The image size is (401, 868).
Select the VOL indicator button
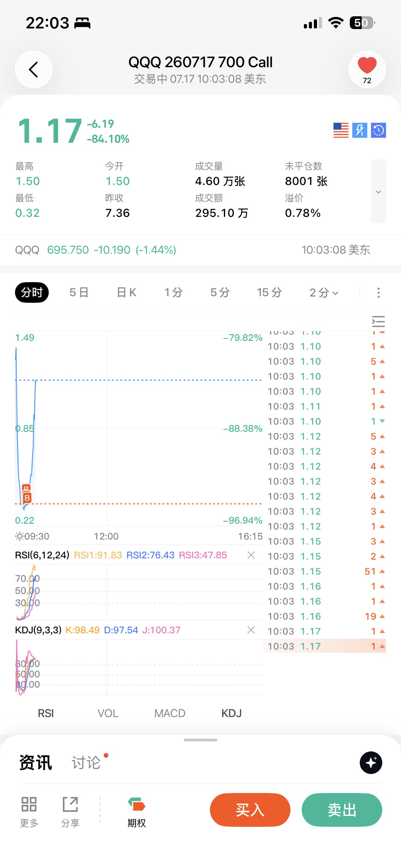coord(108,713)
